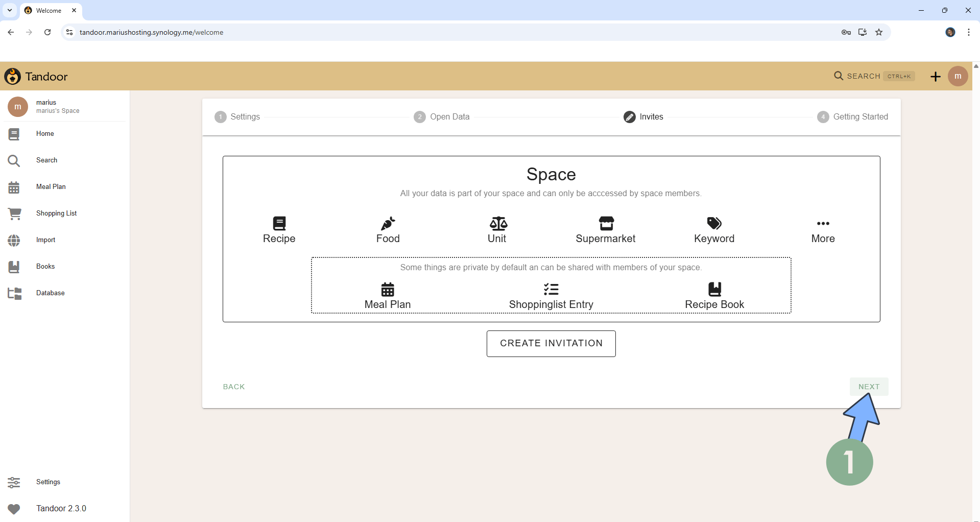This screenshot has height=522, width=980.
Task: Open the Meal Plan sidebar item
Action: click(x=51, y=187)
